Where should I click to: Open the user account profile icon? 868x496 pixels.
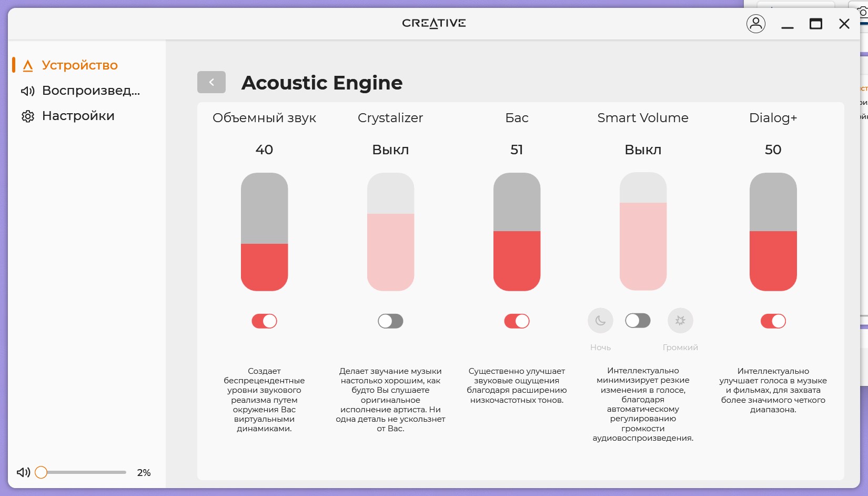756,24
